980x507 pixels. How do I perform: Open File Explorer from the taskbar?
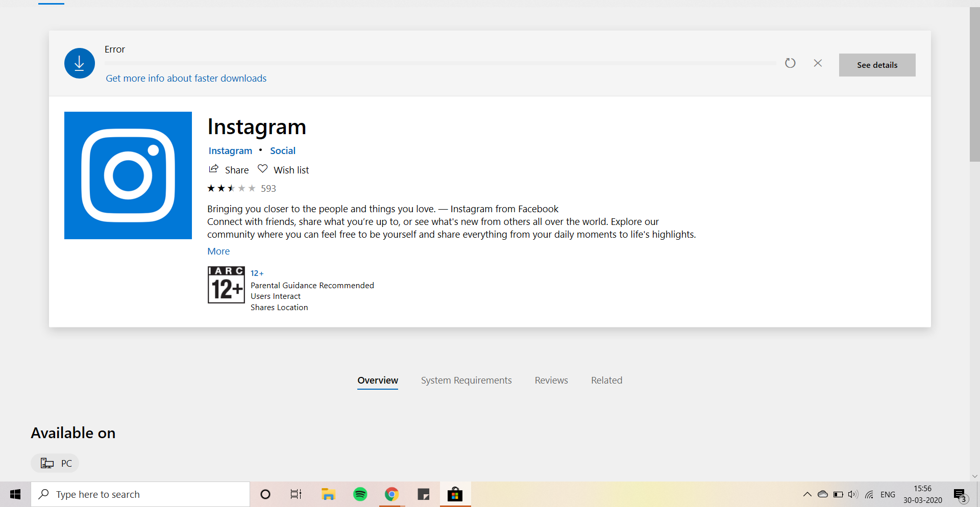pyautogui.click(x=328, y=494)
